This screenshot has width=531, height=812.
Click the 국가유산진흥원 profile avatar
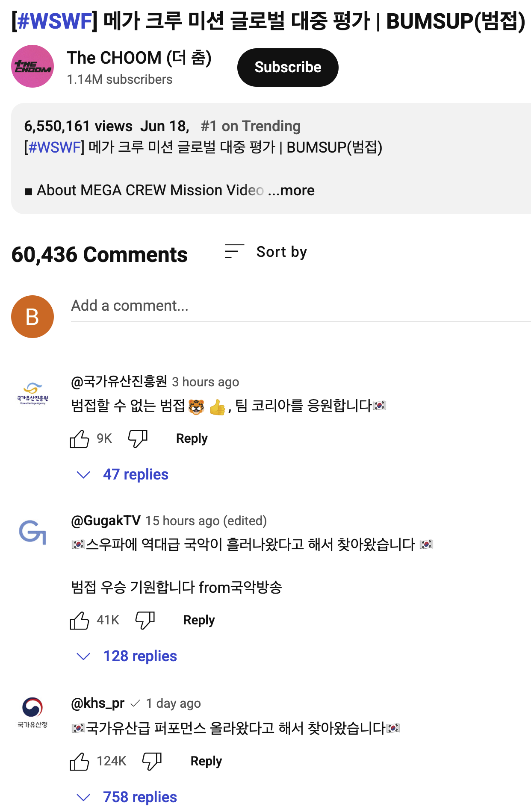pyautogui.click(x=32, y=393)
